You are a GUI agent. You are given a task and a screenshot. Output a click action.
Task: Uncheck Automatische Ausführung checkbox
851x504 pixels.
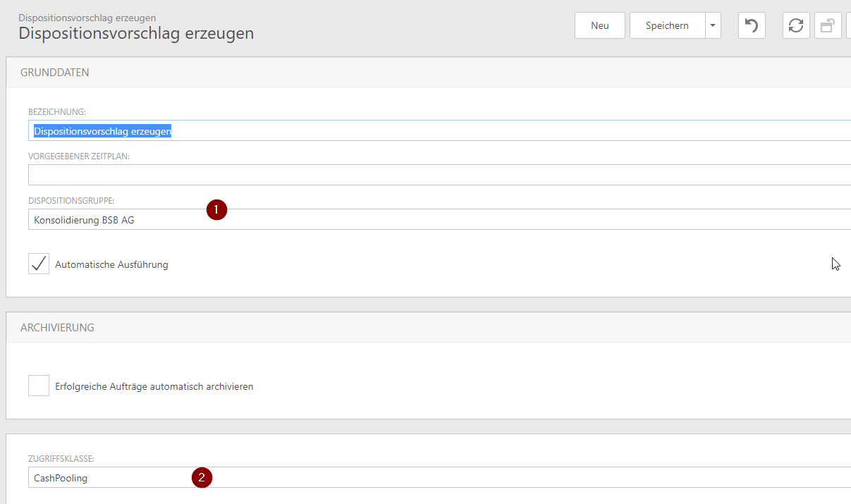(39, 264)
